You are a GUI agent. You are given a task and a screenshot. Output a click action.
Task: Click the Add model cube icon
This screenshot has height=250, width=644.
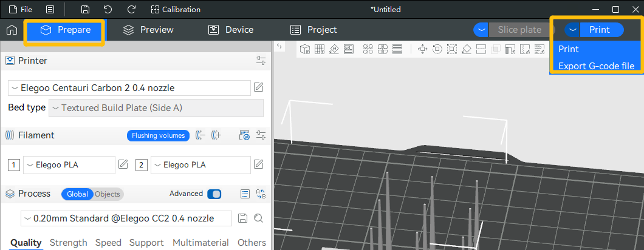(x=305, y=49)
